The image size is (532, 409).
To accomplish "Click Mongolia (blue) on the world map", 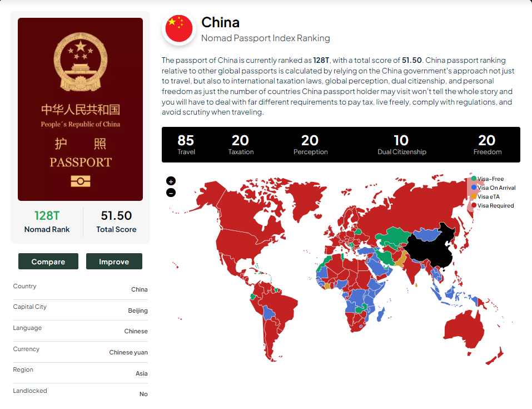I will coord(427,234).
